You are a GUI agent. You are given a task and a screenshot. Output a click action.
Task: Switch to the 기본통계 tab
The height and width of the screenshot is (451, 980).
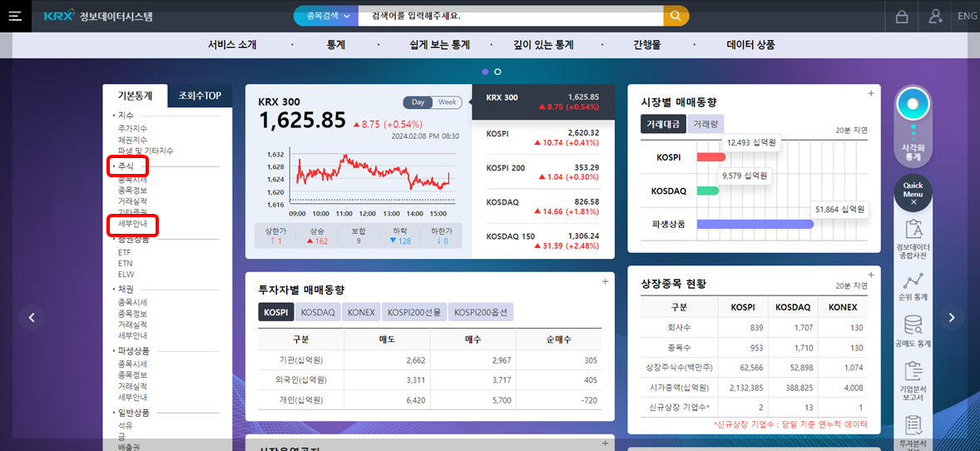135,96
